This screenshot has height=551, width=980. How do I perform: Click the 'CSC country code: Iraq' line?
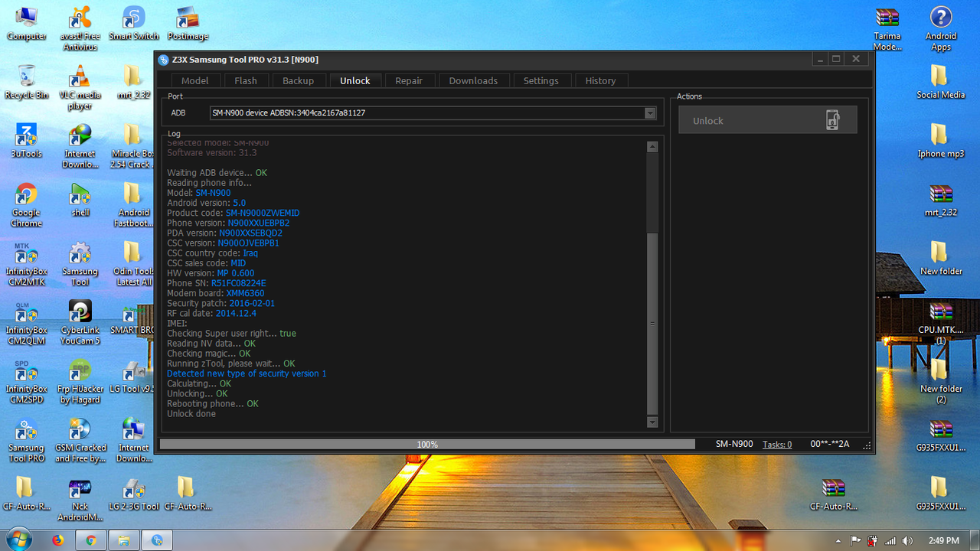point(213,253)
